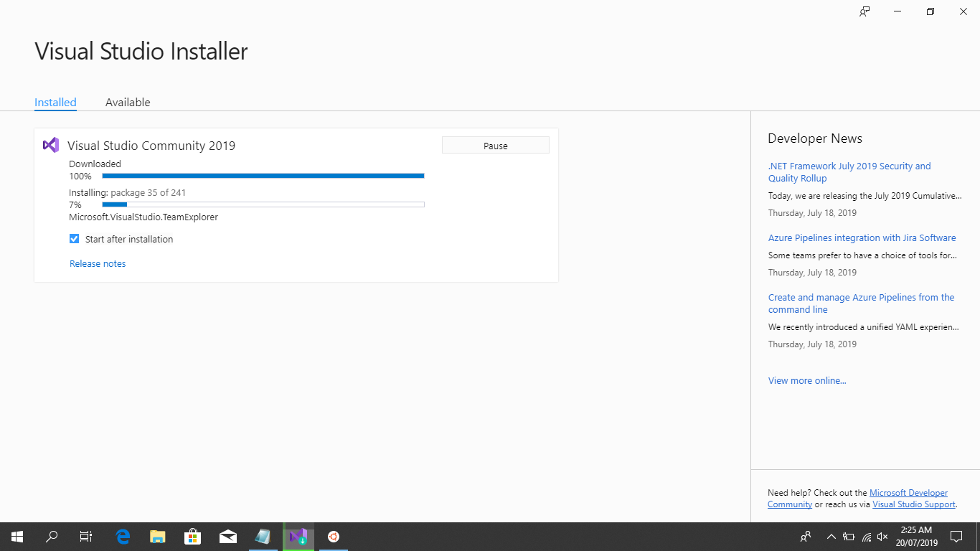Open the Wi-Fi network tray icon
Screen dimensions: 980x551
coord(866,537)
